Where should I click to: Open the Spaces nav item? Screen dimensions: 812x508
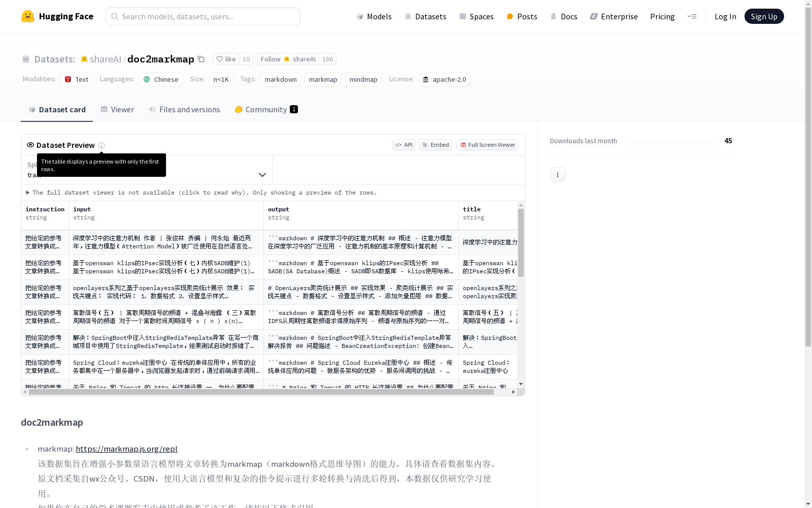pos(477,16)
